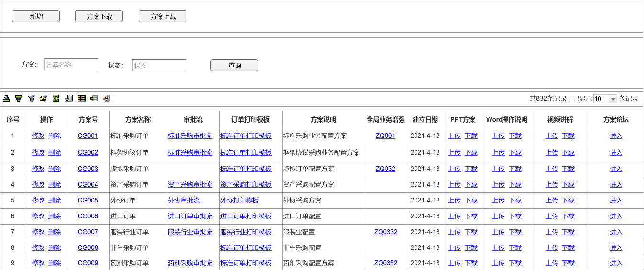Click the filter funnel icon

click(x=31, y=99)
